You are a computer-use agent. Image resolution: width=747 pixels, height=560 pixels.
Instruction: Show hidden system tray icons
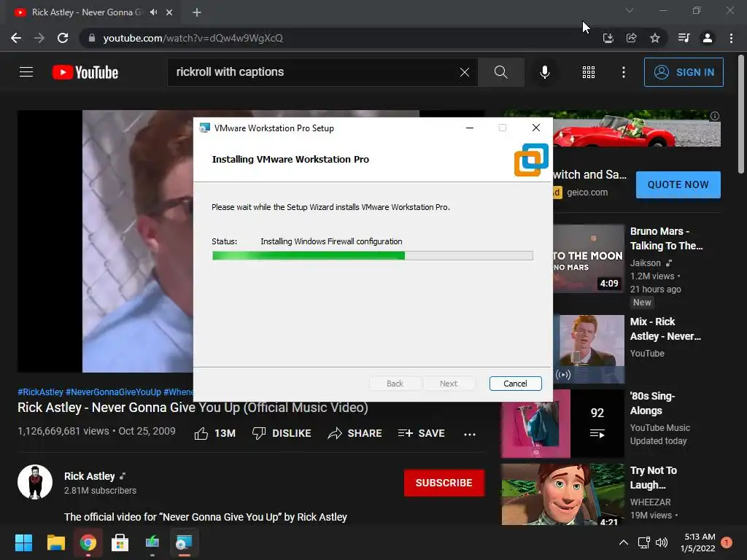(623, 542)
